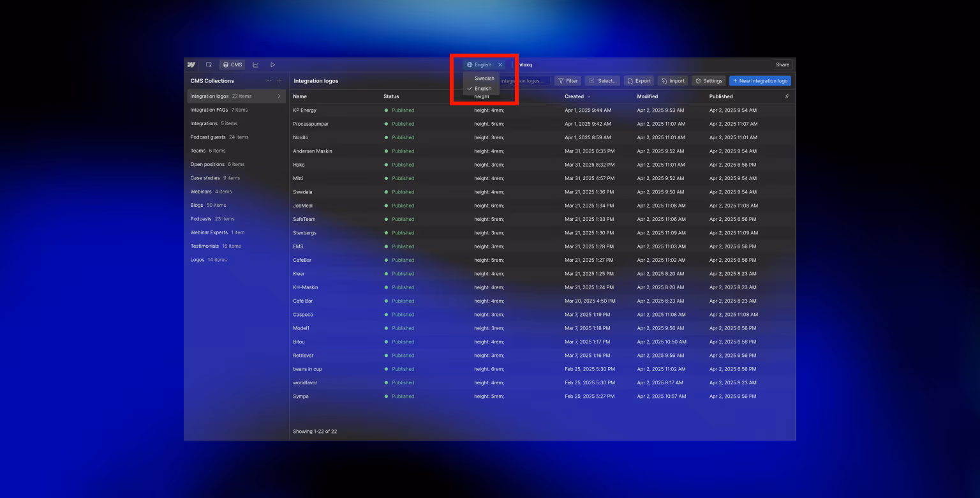Switch to the CMS panel

click(x=232, y=64)
